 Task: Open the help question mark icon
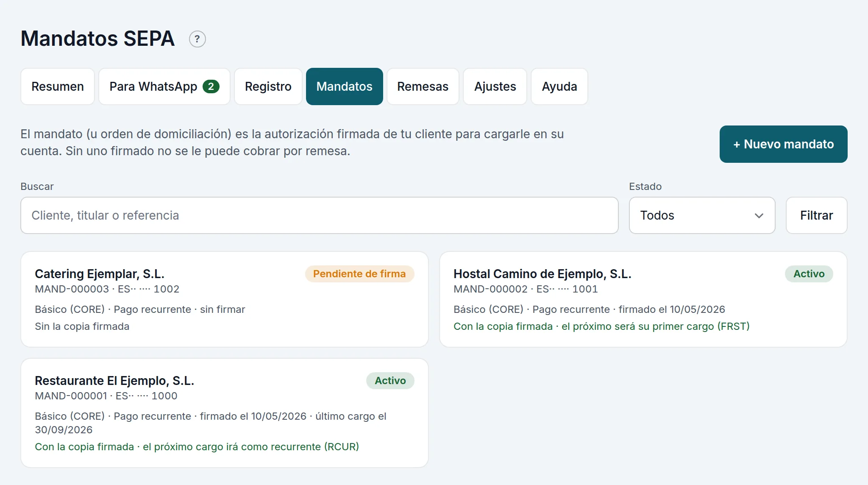click(197, 39)
